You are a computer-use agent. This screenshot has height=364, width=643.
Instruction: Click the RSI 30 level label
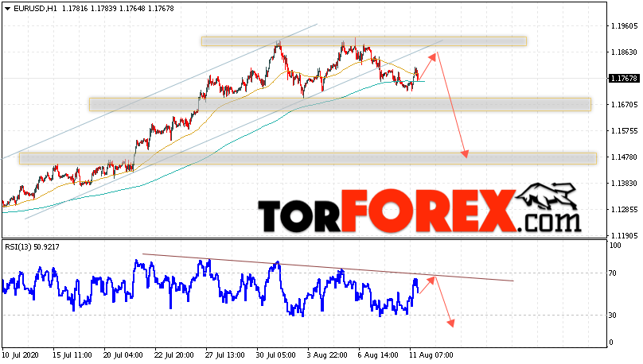tap(613, 316)
